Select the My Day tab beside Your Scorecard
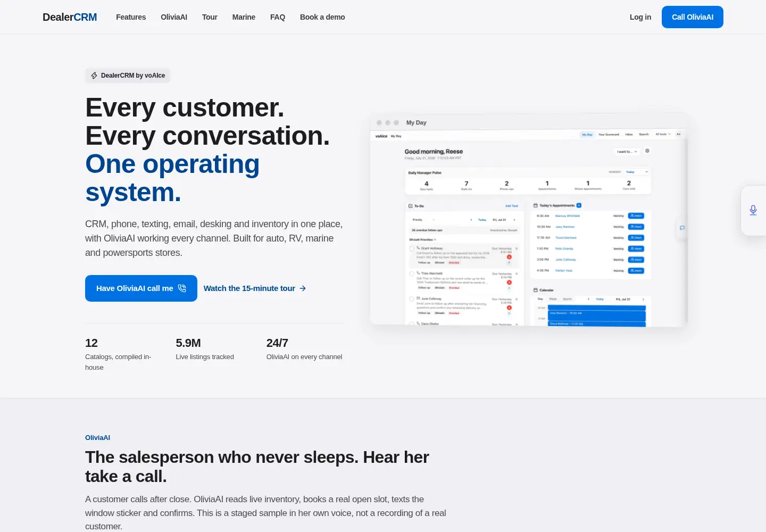 [x=587, y=135]
